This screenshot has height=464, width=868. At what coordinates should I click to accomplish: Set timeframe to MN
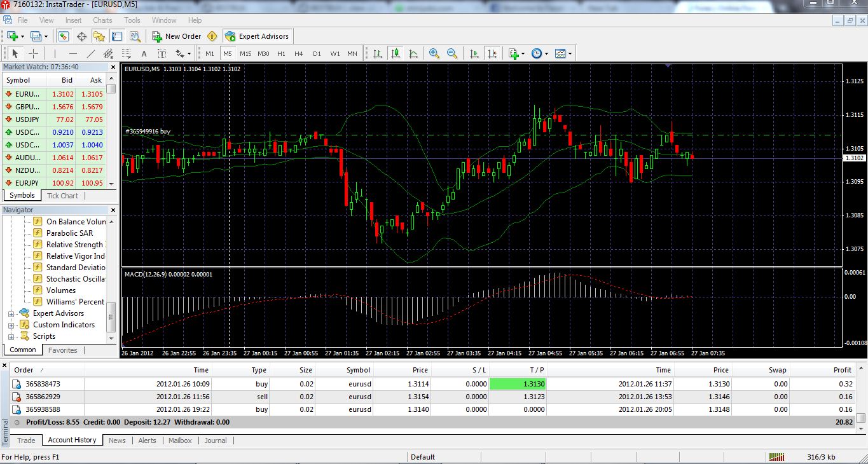coord(352,54)
